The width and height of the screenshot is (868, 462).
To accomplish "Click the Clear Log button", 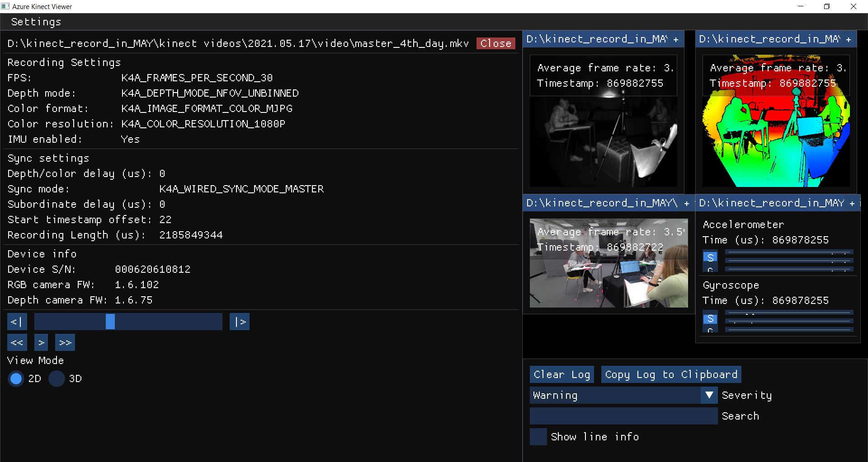I will click(562, 374).
